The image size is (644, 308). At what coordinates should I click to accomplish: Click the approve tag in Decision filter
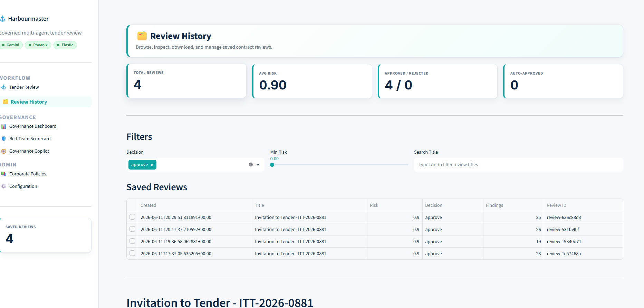[142, 165]
